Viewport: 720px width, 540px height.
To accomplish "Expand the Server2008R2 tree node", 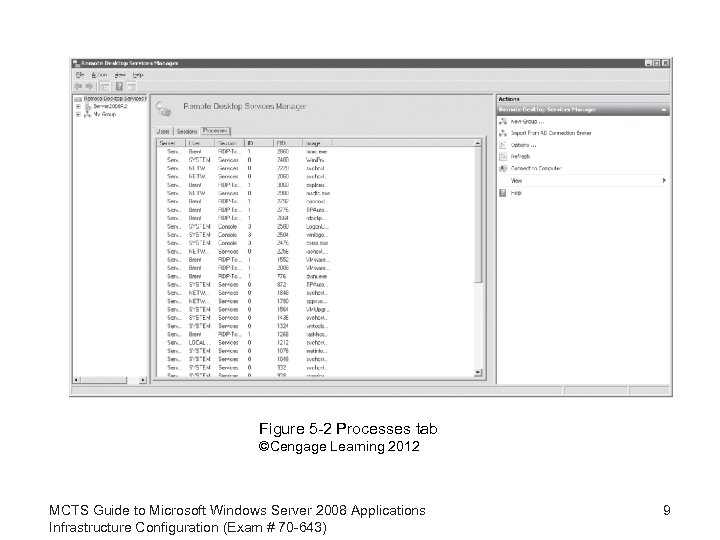I will (x=78, y=107).
